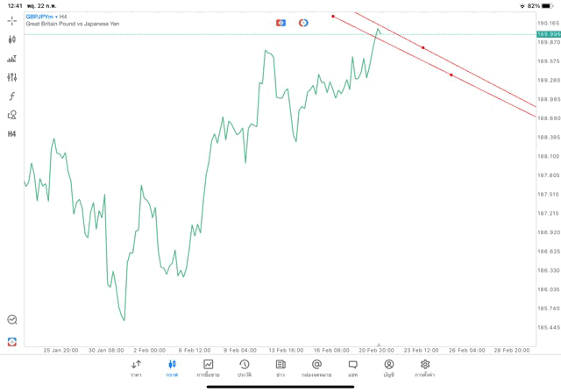Click the blue-red icon above the chart
The image size is (561, 392).
pyautogui.click(x=280, y=22)
